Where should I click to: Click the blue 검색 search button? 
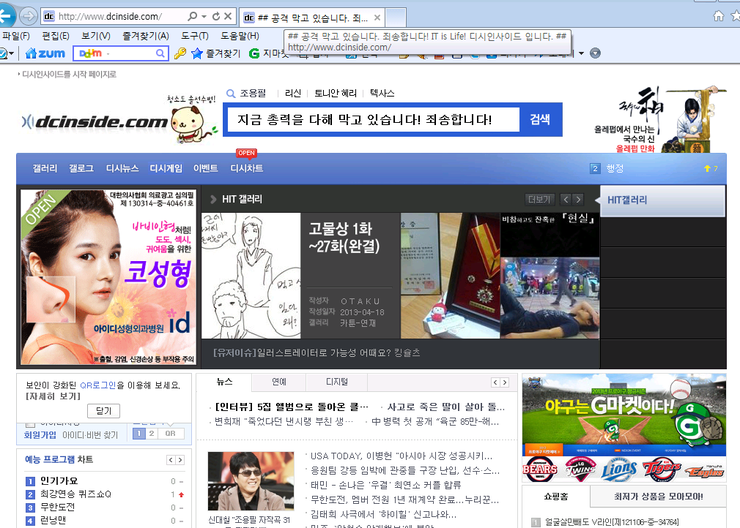pyautogui.click(x=539, y=119)
